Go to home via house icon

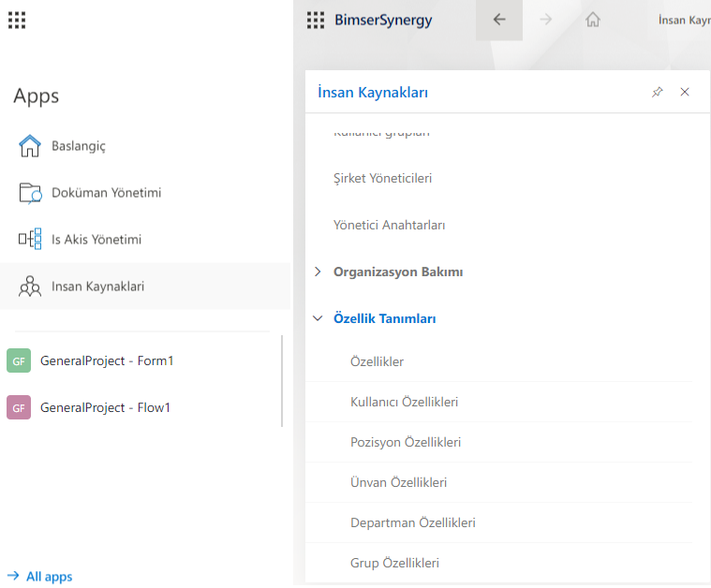pos(592,20)
